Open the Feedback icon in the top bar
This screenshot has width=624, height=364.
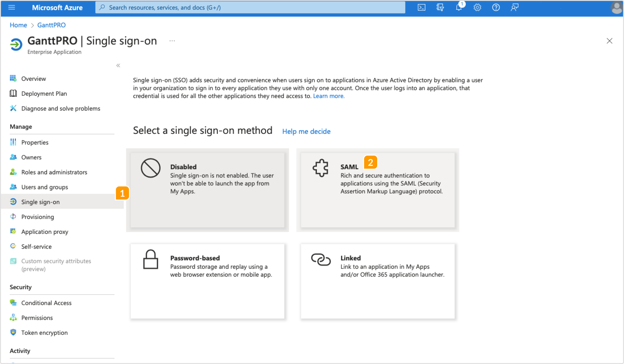pos(515,7)
